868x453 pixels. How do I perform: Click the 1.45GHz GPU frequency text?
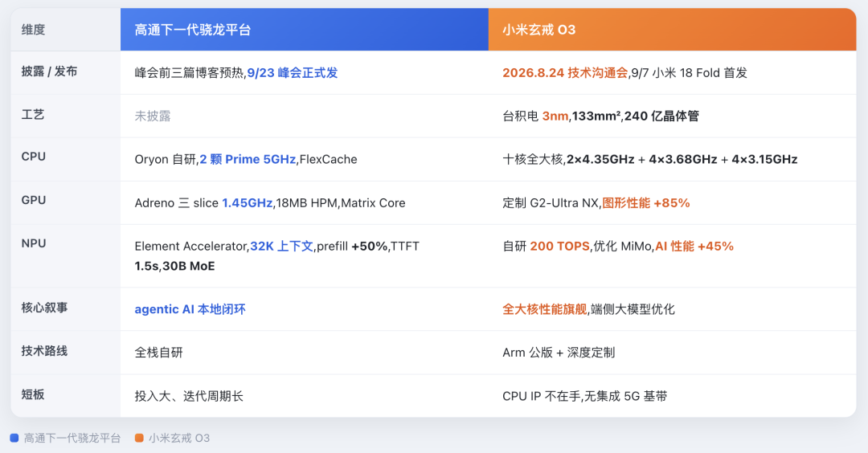pyautogui.click(x=248, y=203)
